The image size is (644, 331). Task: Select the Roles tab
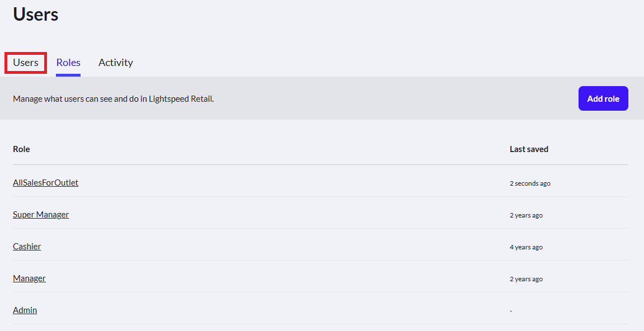point(68,63)
